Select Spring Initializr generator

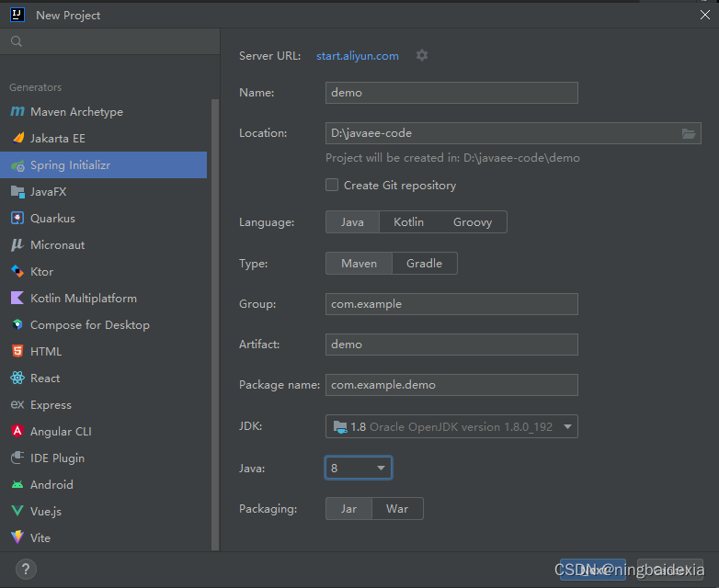103,165
